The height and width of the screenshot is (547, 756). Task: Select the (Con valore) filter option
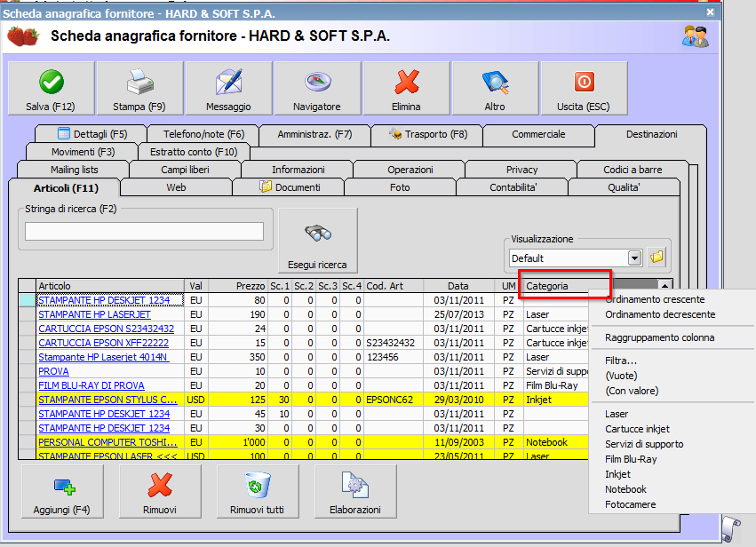pos(632,391)
